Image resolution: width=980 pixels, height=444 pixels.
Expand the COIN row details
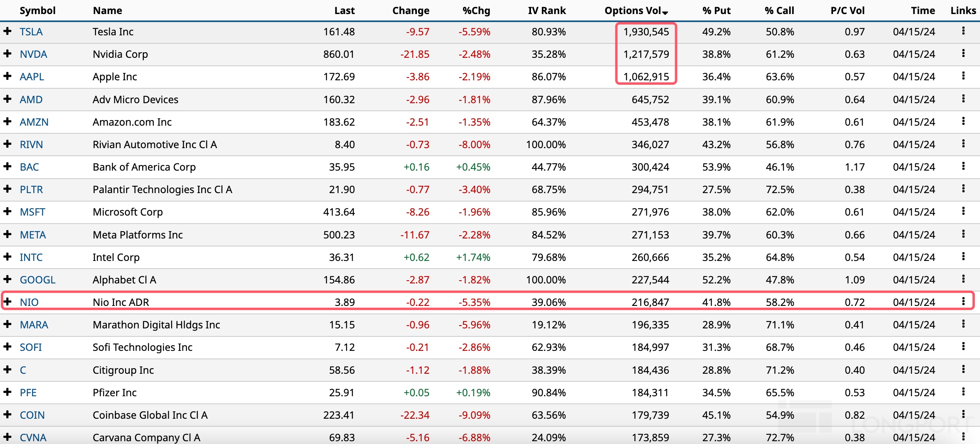click(x=7, y=414)
